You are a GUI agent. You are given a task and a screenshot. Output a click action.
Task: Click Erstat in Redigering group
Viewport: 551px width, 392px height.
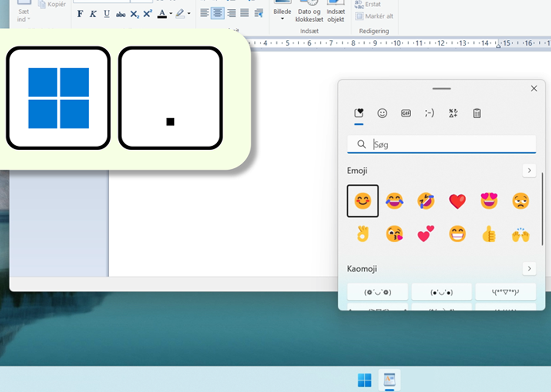368,4
